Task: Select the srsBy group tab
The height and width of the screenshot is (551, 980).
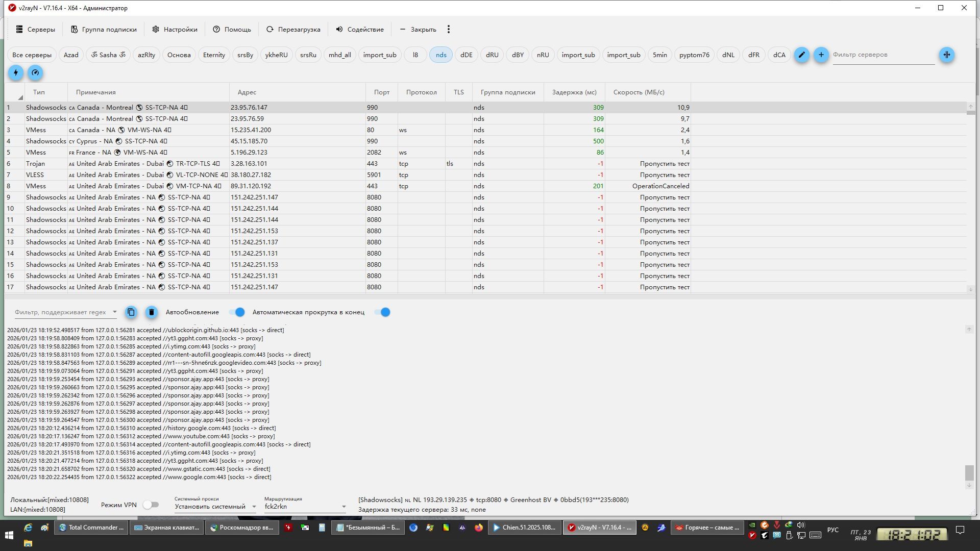Action: [246, 55]
